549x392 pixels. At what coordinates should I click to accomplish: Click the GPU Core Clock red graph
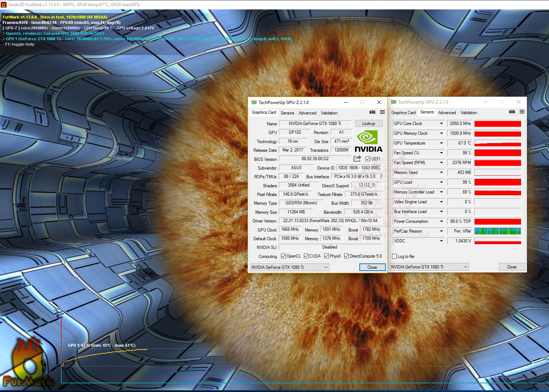[498, 124]
